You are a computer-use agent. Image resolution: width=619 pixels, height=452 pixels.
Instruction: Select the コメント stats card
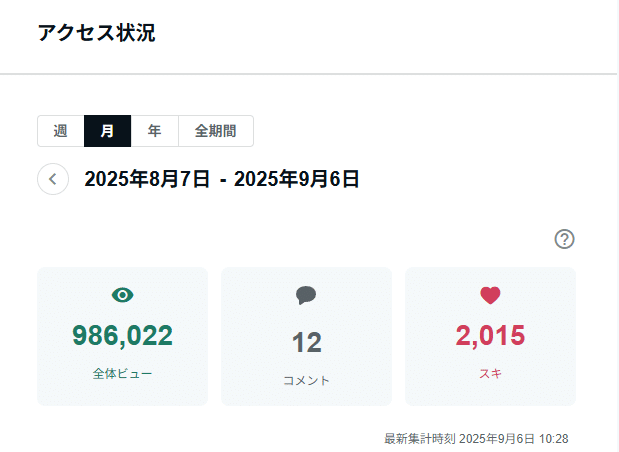tap(306, 336)
